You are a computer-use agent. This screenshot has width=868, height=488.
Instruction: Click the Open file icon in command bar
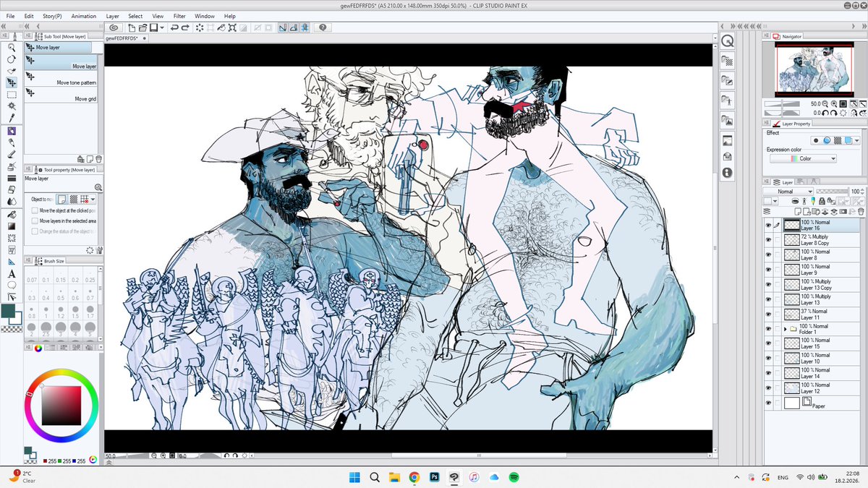pos(143,27)
